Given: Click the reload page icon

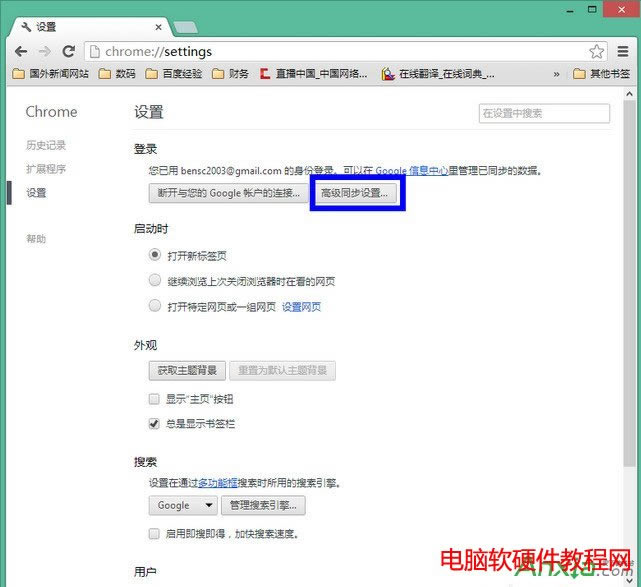Looking at the screenshot, I should tap(69, 51).
